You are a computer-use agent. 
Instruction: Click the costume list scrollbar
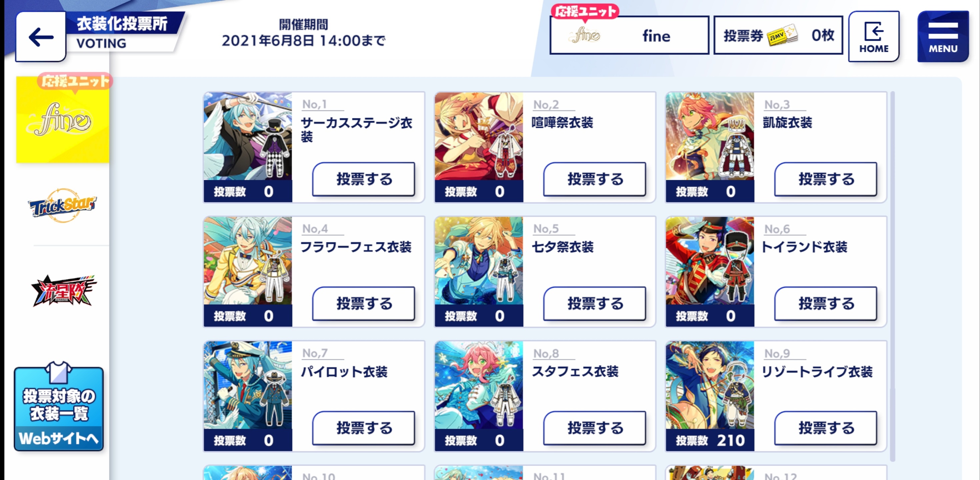892,276
